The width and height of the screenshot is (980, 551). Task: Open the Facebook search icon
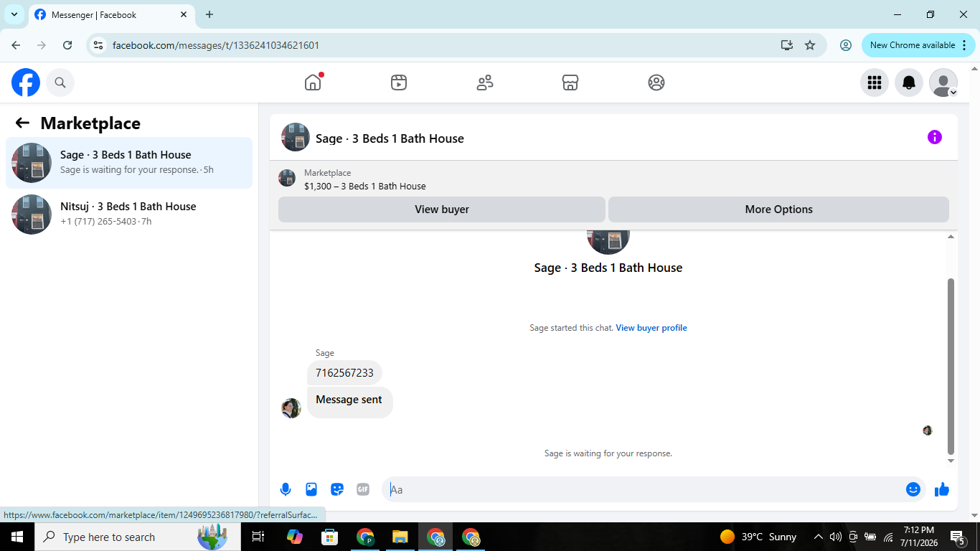pos(60,83)
